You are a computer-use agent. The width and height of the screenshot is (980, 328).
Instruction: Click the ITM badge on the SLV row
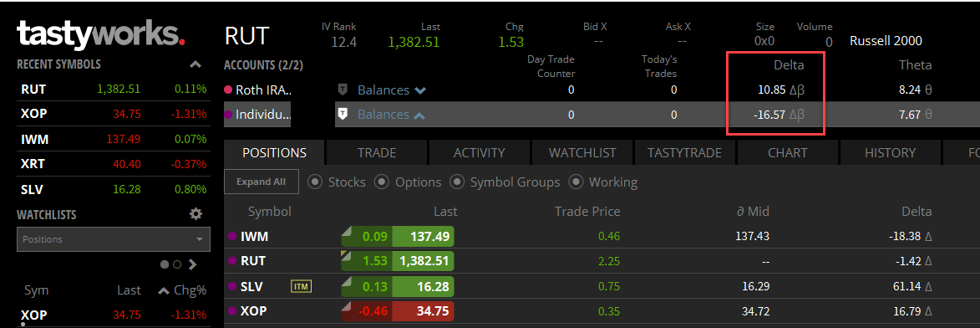coord(302,287)
